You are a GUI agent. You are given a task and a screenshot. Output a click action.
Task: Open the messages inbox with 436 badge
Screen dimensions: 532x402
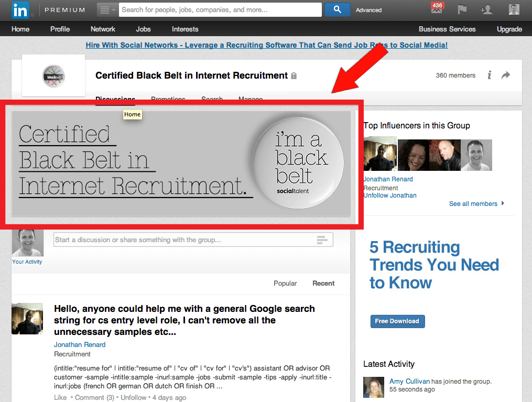[x=437, y=8]
